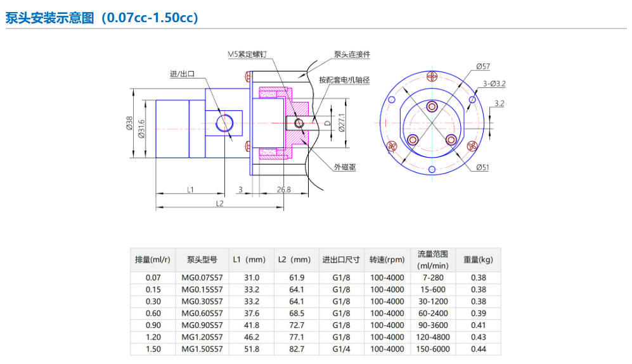Click the 按配套电机轴径 annotation
The width and height of the screenshot is (632, 364).
click(x=344, y=80)
